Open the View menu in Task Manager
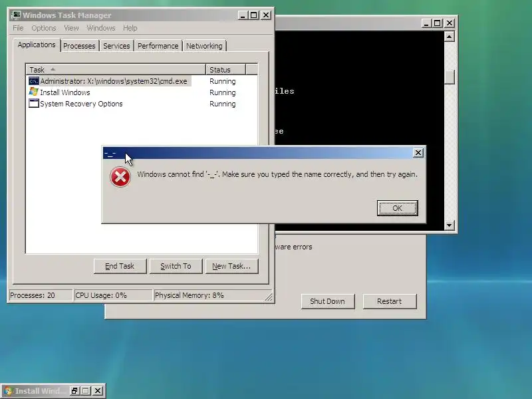 [x=71, y=28]
